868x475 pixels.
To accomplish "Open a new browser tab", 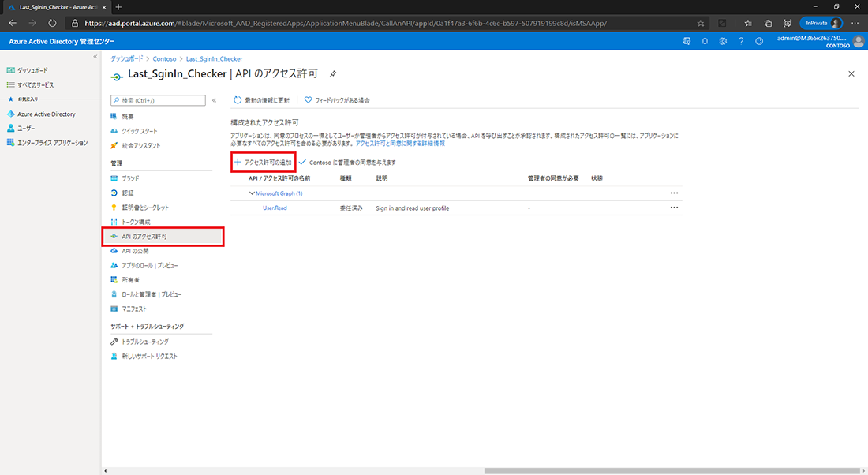I will point(118,7).
